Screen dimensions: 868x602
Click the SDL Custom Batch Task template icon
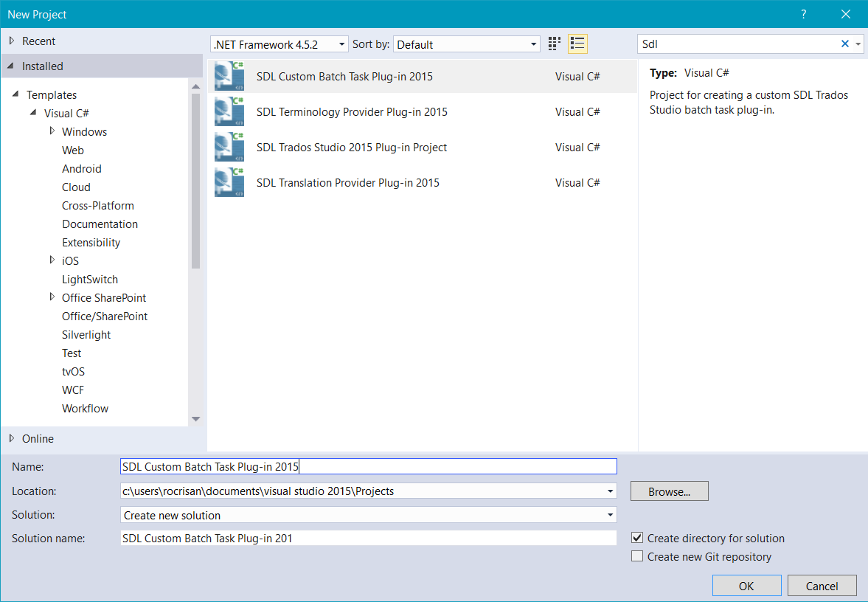point(229,76)
